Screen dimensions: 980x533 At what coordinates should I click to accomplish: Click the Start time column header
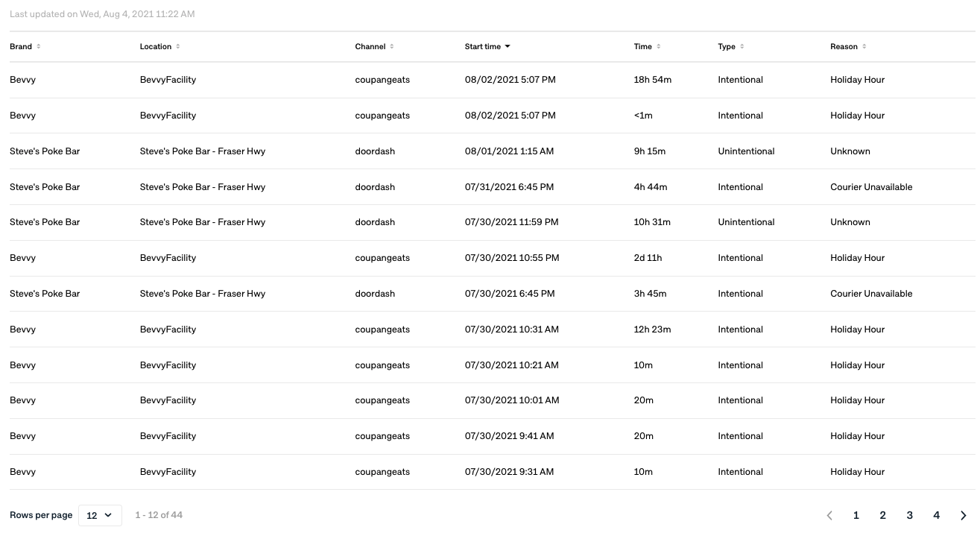tap(483, 46)
